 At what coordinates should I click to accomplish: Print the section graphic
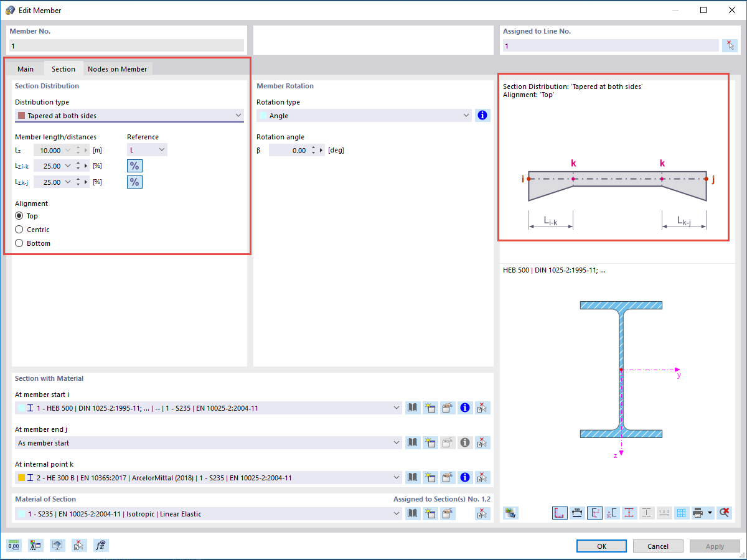(x=697, y=513)
